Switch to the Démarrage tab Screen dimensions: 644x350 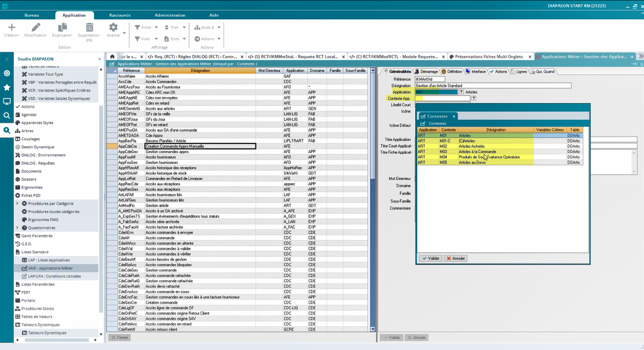(x=427, y=72)
